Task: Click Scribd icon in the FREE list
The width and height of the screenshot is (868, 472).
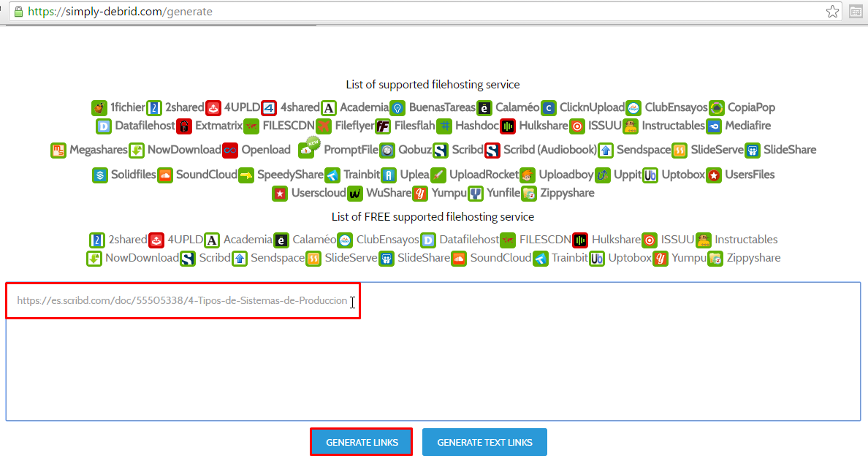Action: tap(189, 259)
